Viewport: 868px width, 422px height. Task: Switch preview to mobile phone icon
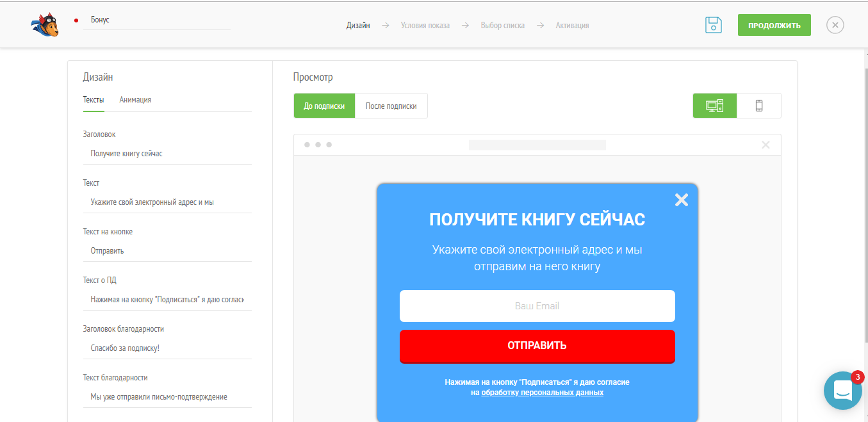pyautogui.click(x=759, y=106)
